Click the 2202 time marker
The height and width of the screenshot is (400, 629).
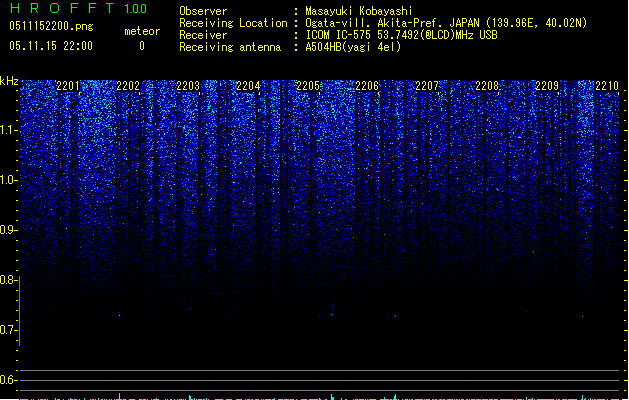(128, 86)
